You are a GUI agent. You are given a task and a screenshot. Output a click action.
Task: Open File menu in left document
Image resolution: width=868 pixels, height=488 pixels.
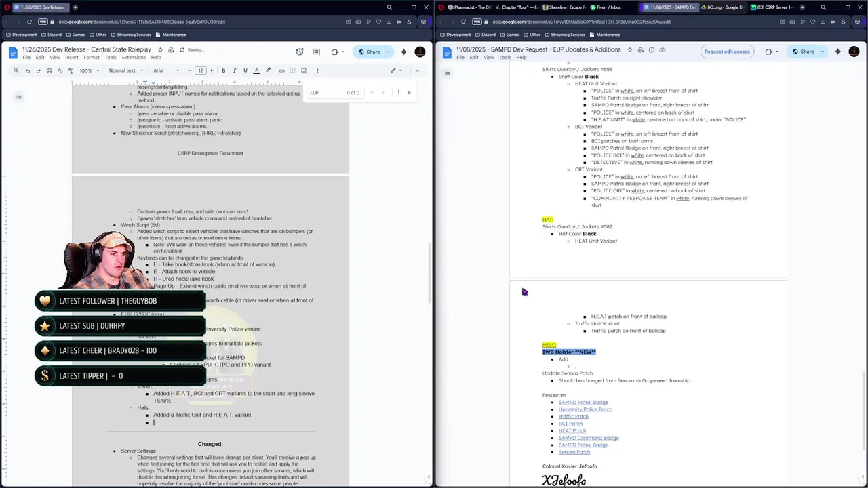pos(26,58)
